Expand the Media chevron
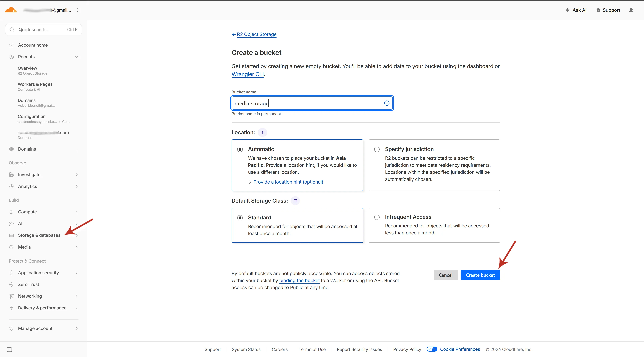The height and width of the screenshot is (357, 644). (x=77, y=247)
